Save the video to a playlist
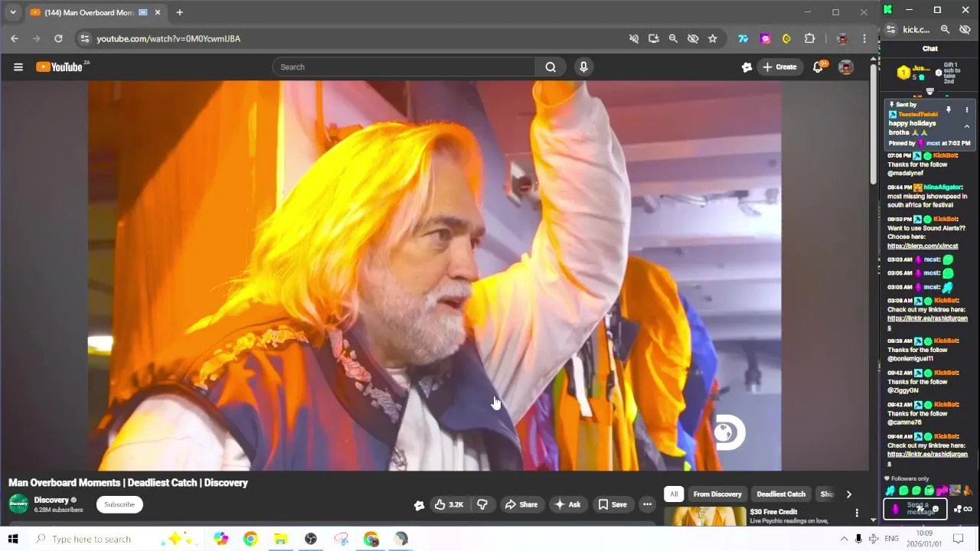Screen dimensions: 980x551 612,504
